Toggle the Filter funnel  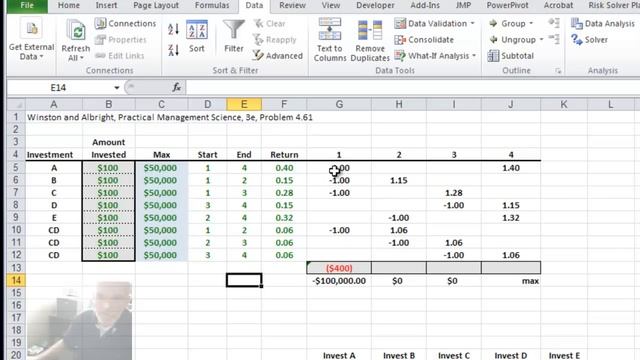(x=234, y=36)
